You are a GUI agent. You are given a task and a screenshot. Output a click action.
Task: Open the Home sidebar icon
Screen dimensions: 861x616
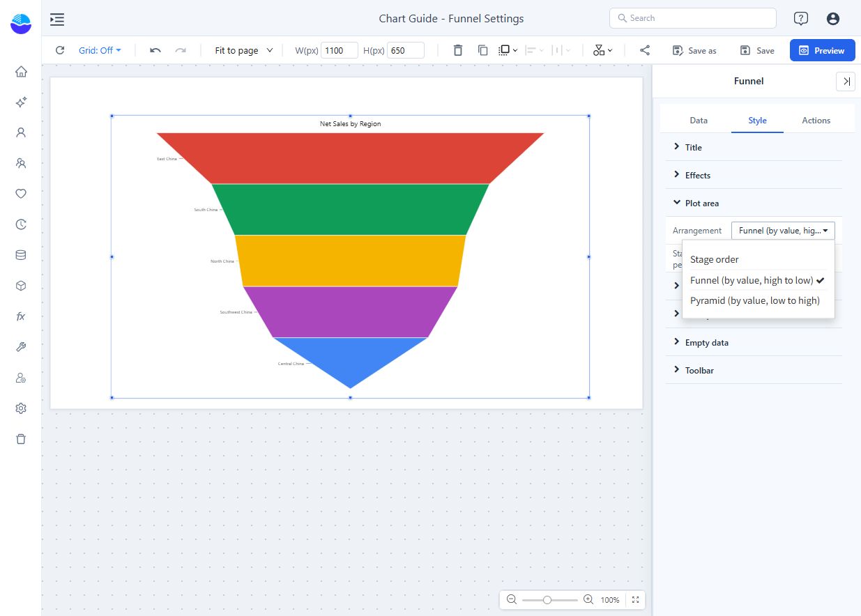[21, 72]
